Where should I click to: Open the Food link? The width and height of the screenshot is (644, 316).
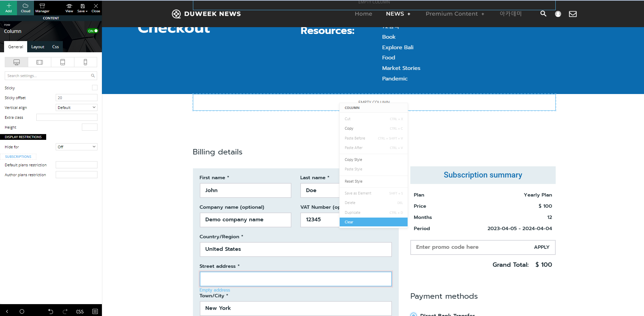click(x=389, y=58)
